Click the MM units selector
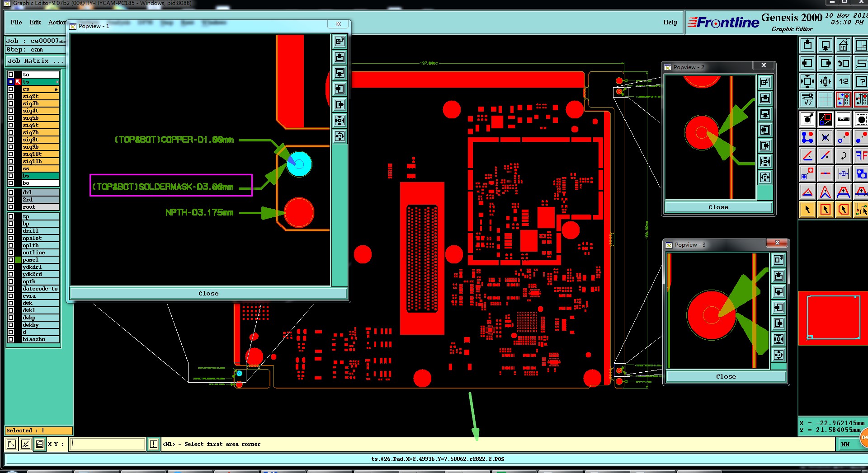The image size is (868, 473). [845, 445]
